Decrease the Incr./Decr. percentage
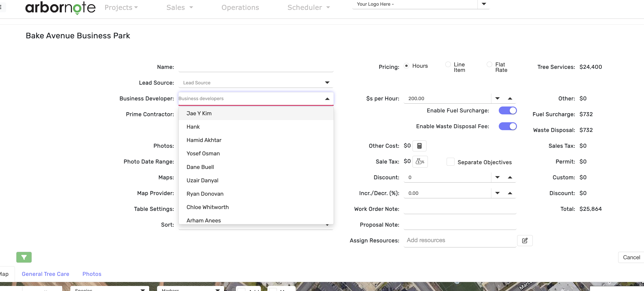This screenshot has width=644, height=291. tap(497, 193)
